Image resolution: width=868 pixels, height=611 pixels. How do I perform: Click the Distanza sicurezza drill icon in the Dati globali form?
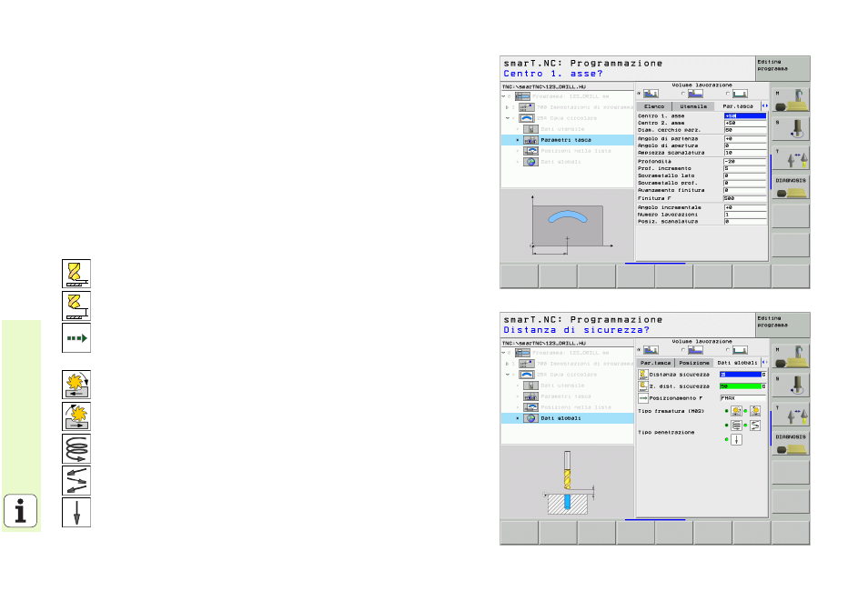pos(642,375)
